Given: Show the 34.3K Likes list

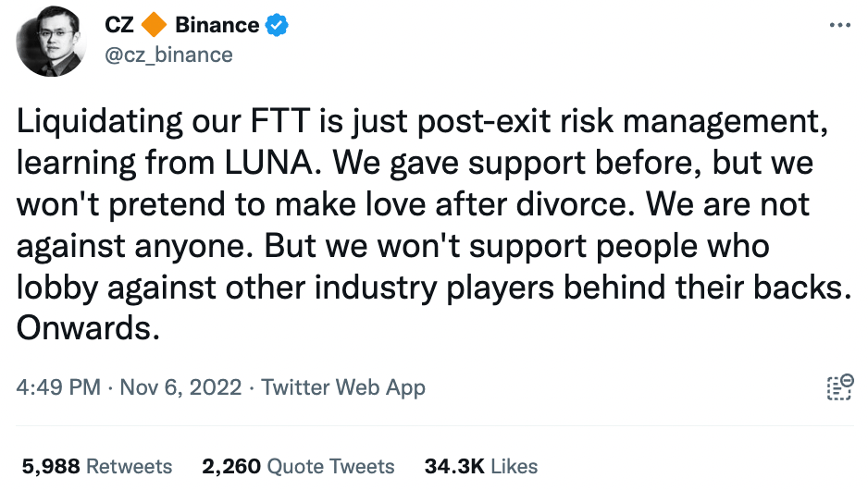Looking at the screenshot, I should (480, 466).
